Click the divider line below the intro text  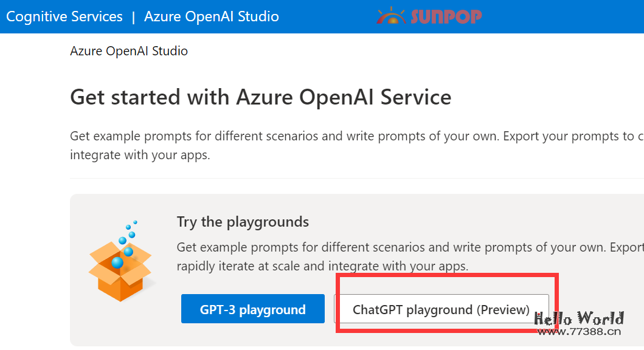pos(304,178)
